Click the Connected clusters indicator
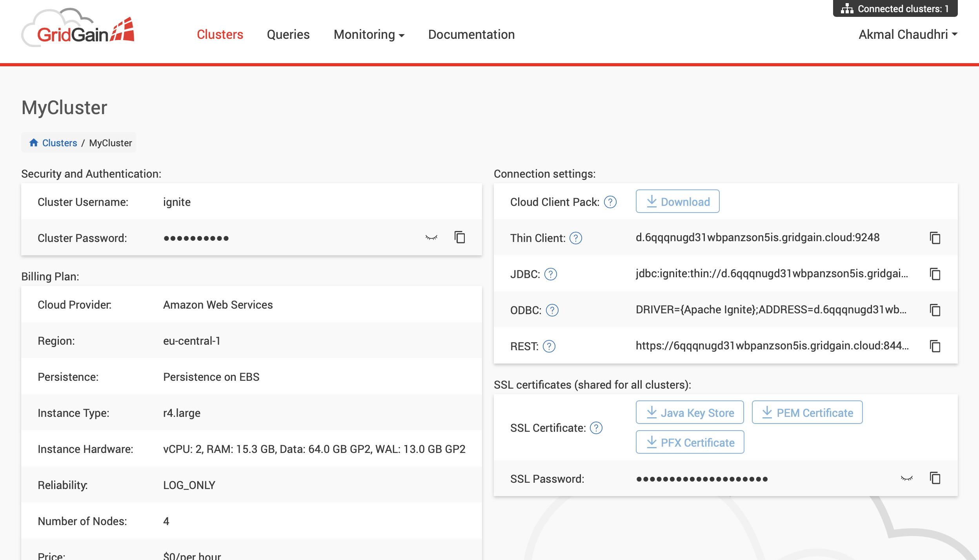 (895, 9)
